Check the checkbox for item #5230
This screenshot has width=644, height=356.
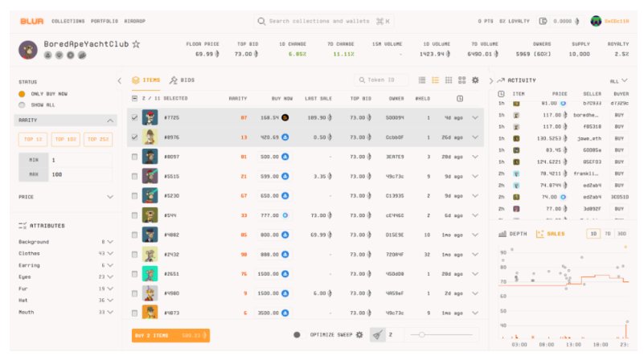click(x=135, y=196)
